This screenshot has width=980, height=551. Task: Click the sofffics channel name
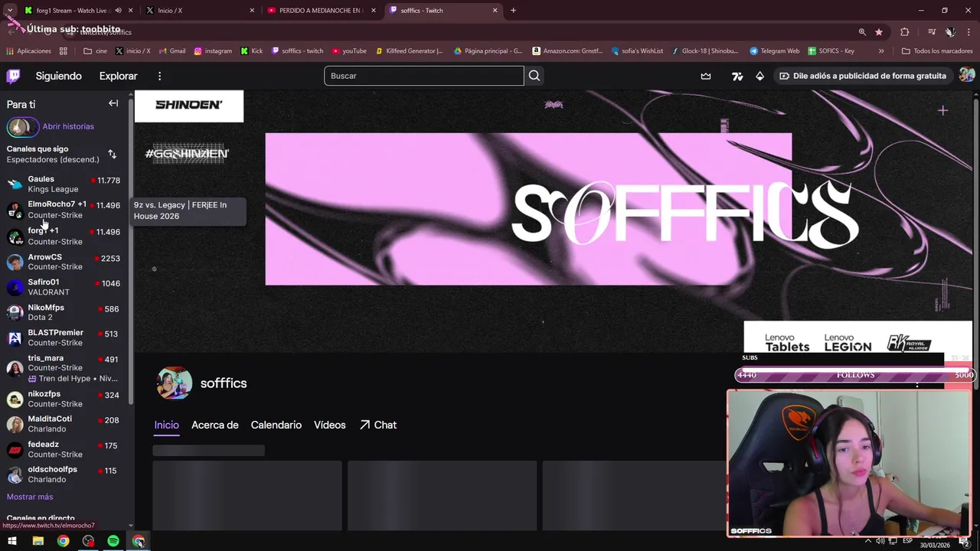(x=224, y=383)
